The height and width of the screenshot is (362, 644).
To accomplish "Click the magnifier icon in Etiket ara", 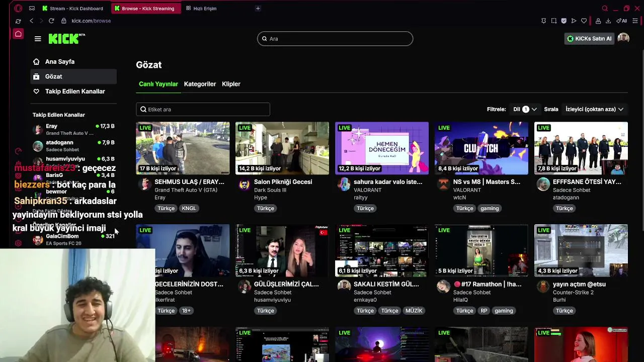I will [143, 109].
